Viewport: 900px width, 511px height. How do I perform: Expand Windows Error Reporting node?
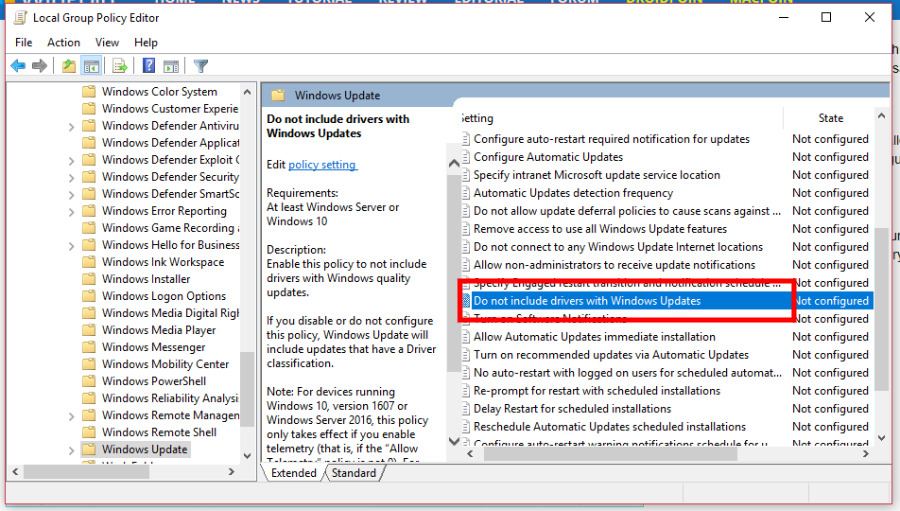tap(71, 212)
